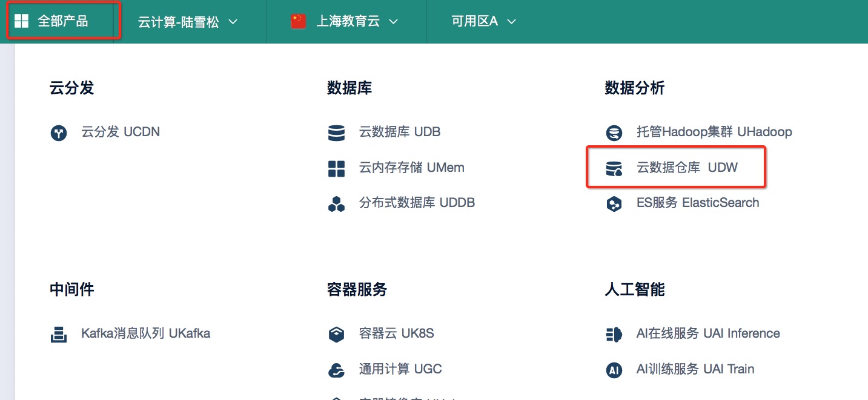Click the UCDN cloud distribution icon

click(59, 133)
